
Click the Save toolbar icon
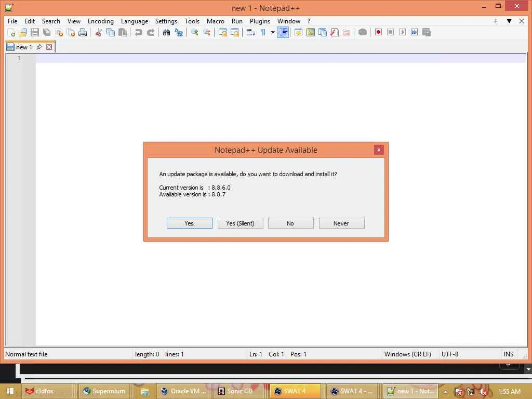click(35, 33)
